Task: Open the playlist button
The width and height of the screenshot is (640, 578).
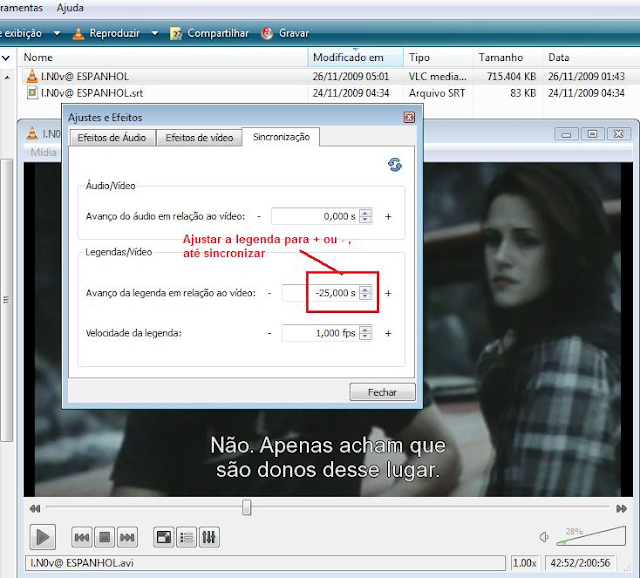Action: (x=187, y=537)
